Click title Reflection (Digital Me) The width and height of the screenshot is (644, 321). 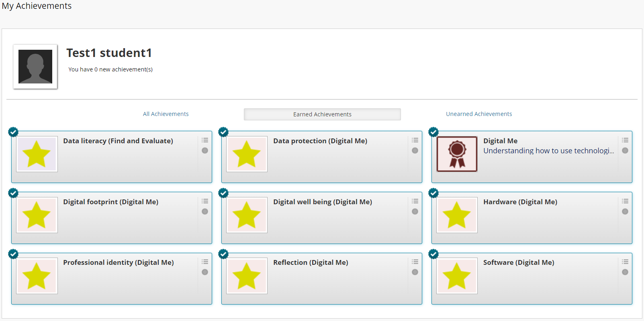pos(311,262)
